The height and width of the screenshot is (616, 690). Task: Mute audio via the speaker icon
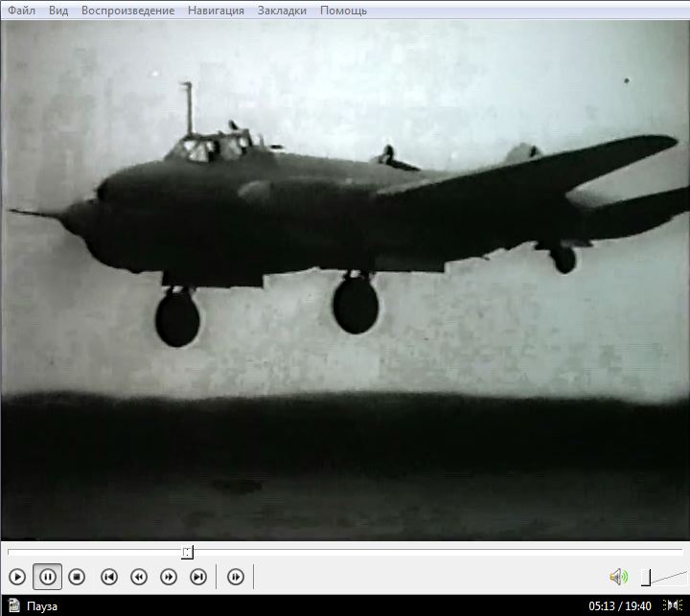(x=618, y=577)
